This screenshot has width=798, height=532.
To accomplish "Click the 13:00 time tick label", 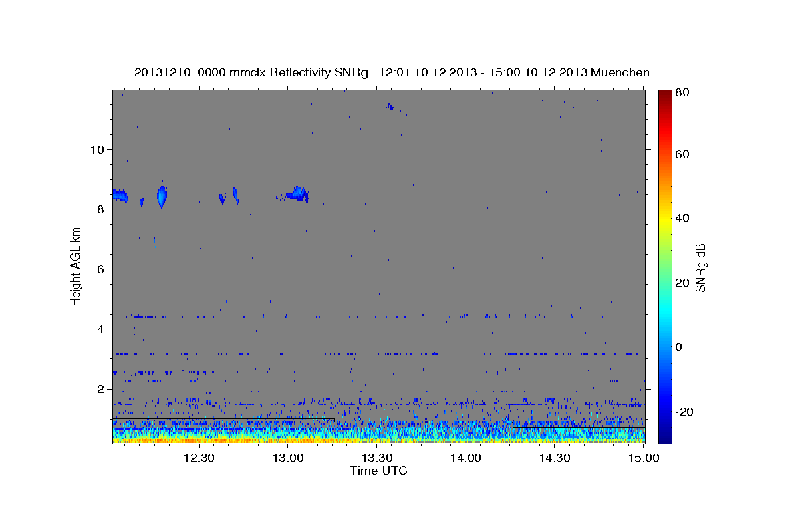I will click(x=288, y=458).
